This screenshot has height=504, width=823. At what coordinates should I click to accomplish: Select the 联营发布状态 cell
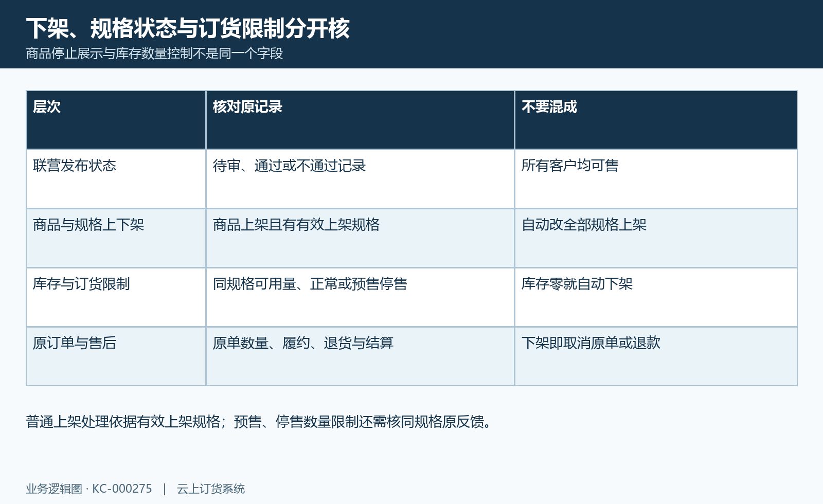point(116,179)
